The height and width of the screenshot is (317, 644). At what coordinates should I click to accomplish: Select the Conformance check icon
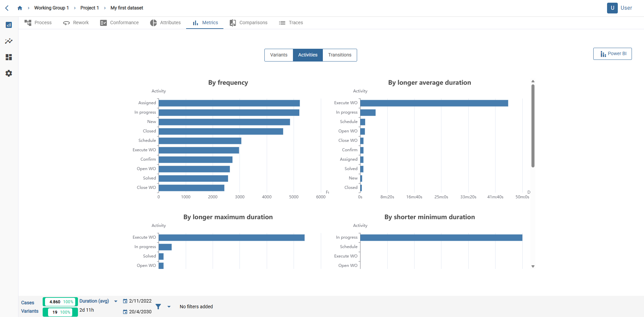tap(103, 23)
